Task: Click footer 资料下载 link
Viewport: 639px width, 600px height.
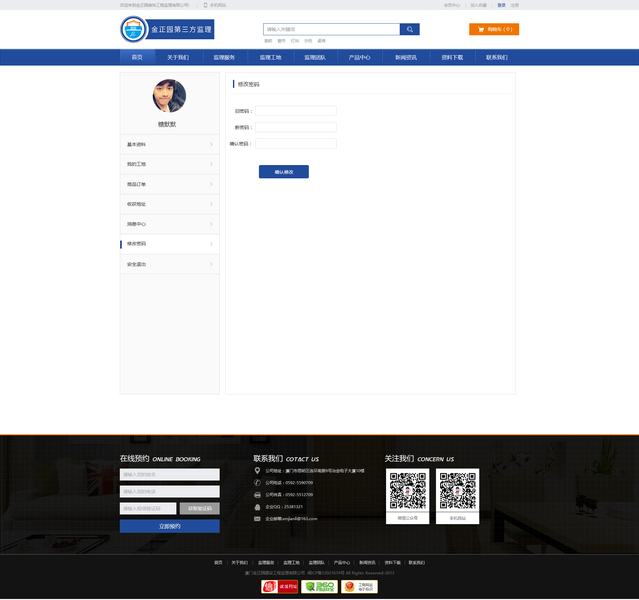Action: (392, 562)
